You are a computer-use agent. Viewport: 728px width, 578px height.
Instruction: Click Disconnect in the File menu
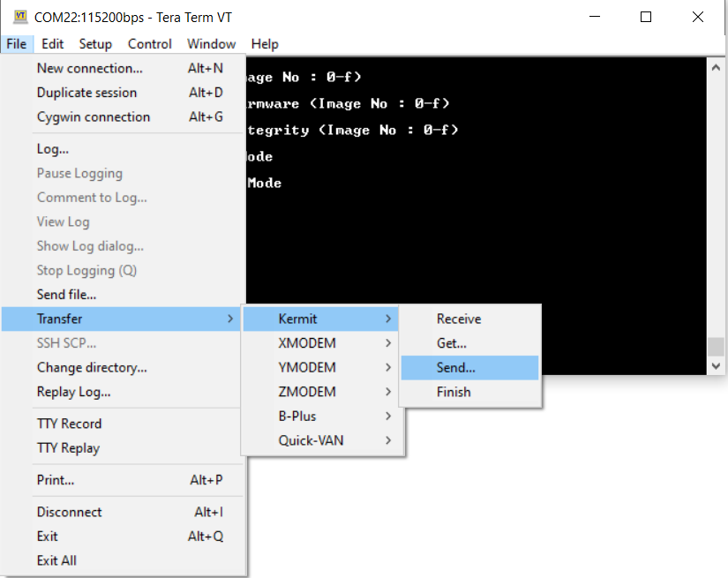click(69, 512)
